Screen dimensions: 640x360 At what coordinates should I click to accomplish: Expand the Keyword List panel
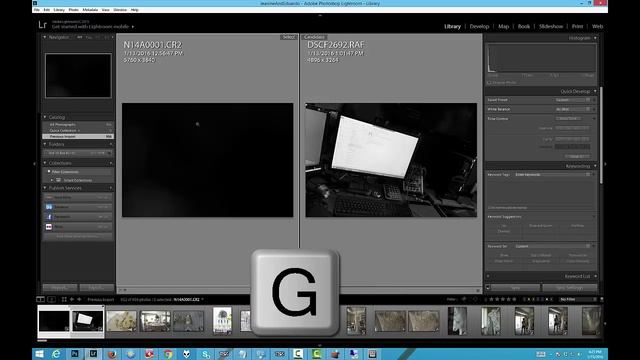pyautogui.click(x=595, y=276)
